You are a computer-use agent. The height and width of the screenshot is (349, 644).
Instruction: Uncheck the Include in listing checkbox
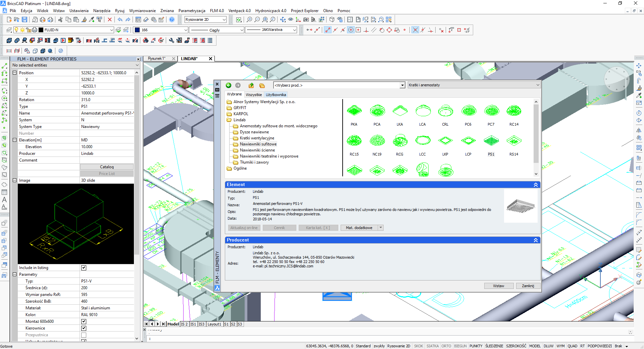(84, 268)
